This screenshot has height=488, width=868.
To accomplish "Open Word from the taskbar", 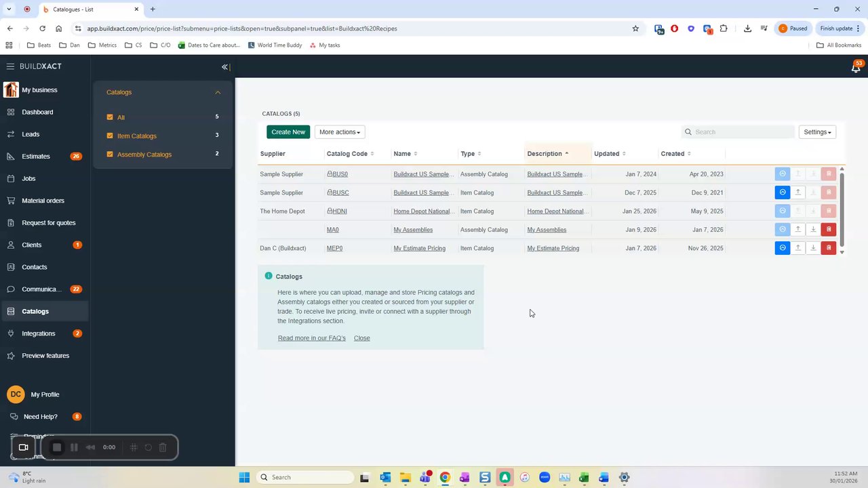I will point(604,477).
